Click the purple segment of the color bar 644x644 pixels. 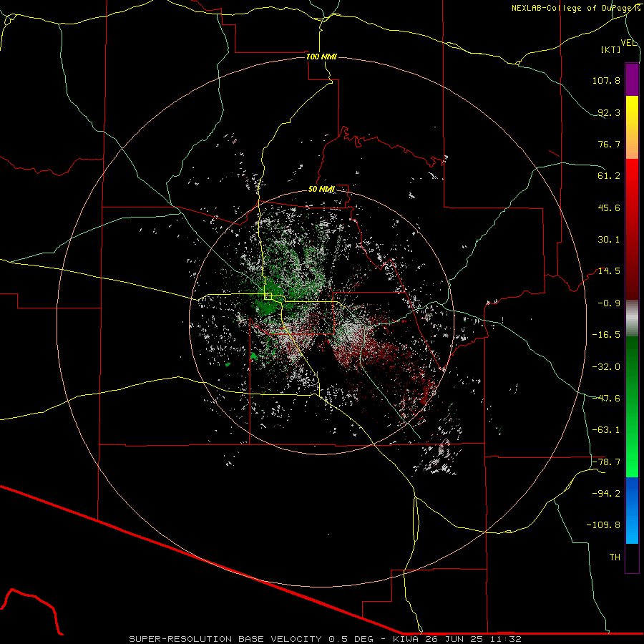click(x=632, y=80)
